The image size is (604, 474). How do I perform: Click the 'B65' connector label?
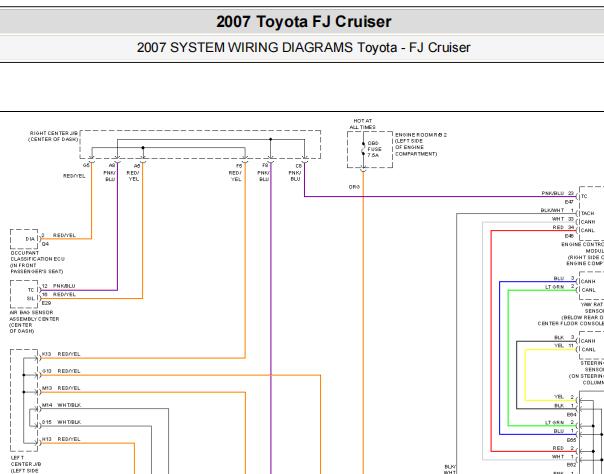tap(571, 440)
